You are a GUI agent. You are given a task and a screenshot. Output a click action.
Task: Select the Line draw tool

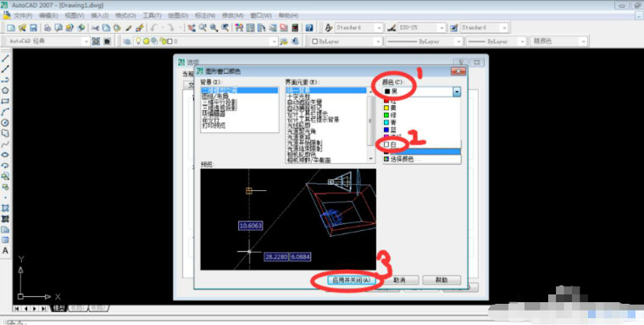[x=5, y=59]
